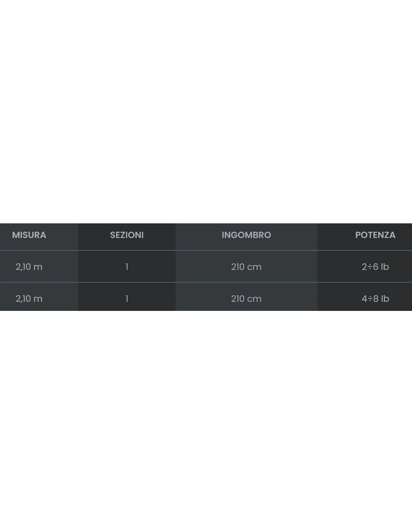Click the second row's 210 cm cell
Screen dimensions: 412x532
pyautogui.click(x=246, y=299)
